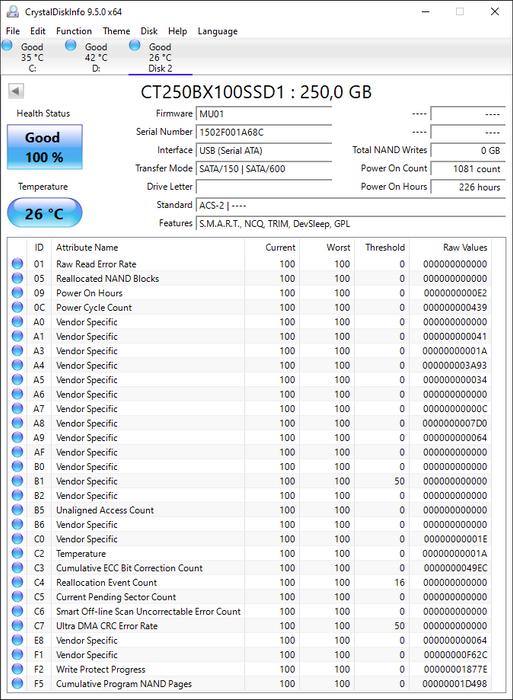Image resolution: width=513 pixels, height=700 pixels.
Task: Click the previous disk arrow button
Action: [16, 91]
